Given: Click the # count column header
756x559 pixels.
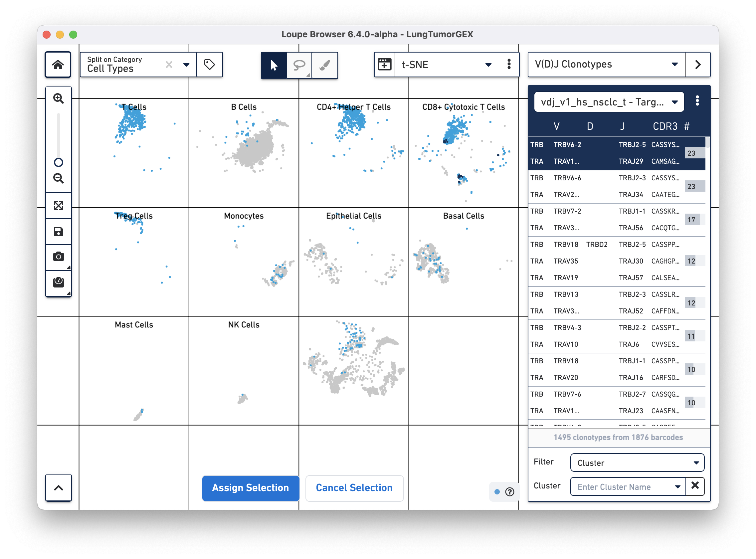Looking at the screenshot, I should click(x=687, y=126).
